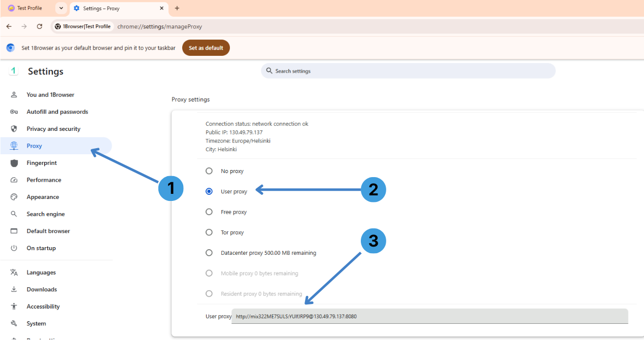This screenshot has width=644, height=340.
Task: Click the Privacy and security shield icon
Action: [14, 129]
